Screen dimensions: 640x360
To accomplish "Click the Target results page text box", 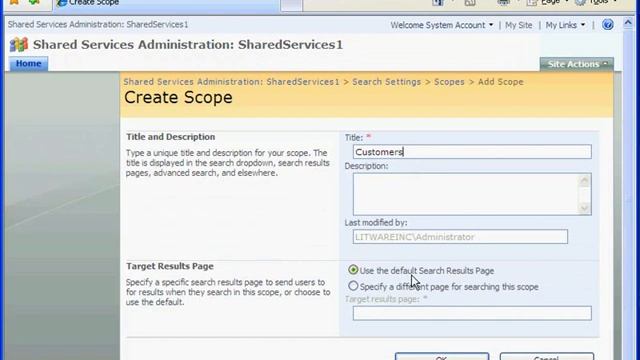I will [x=472, y=313].
